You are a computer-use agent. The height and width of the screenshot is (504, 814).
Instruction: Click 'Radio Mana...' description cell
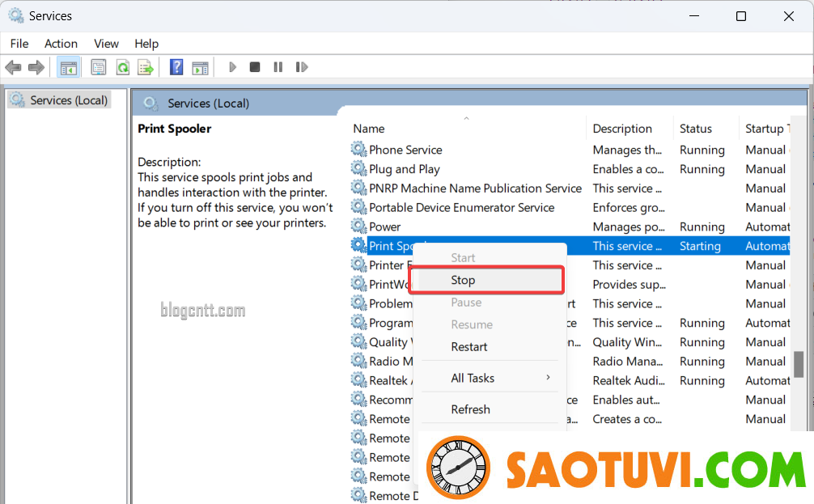pyautogui.click(x=628, y=362)
